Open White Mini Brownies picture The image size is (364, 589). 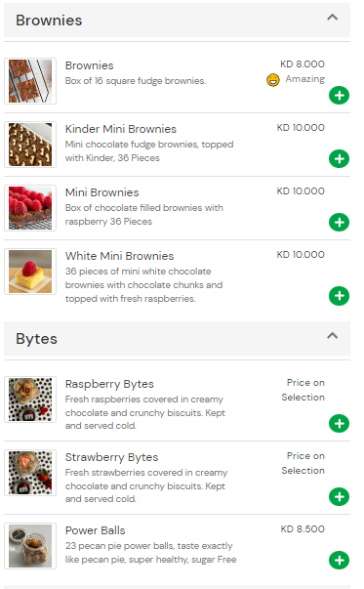pyautogui.click(x=30, y=272)
